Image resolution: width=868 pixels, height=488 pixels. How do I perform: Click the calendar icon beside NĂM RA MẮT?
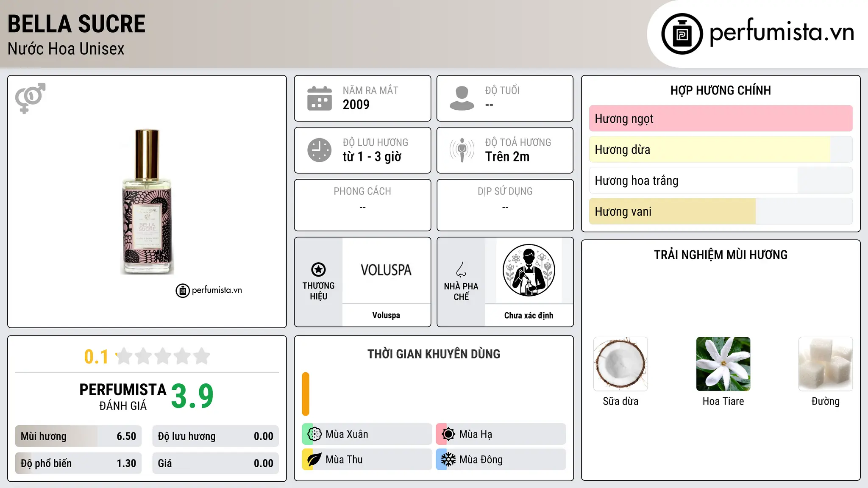[x=320, y=98]
